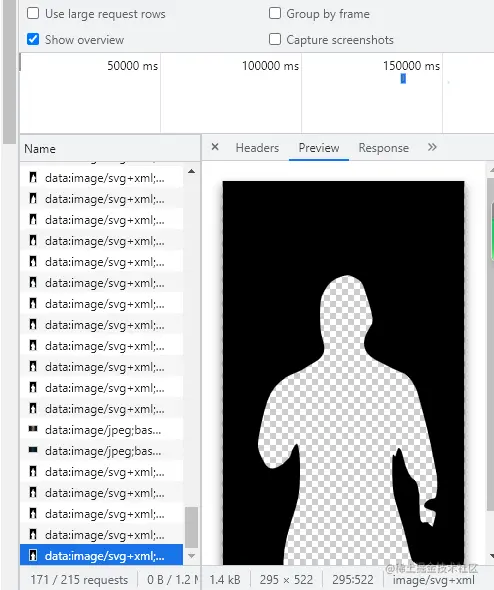Select the first data:image/jpeg request
The width and height of the screenshot is (494, 590).
click(x=102, y=430)
